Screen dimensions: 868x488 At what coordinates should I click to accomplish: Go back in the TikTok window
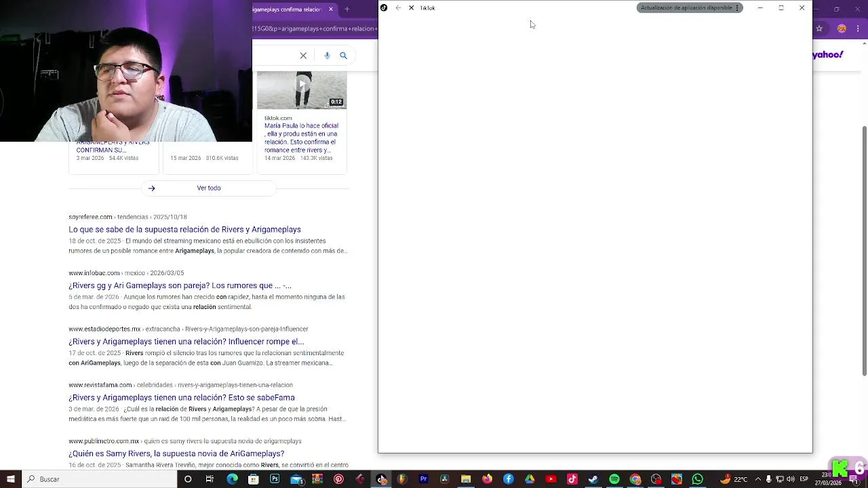pyautogui.click(x=398, y=8)
